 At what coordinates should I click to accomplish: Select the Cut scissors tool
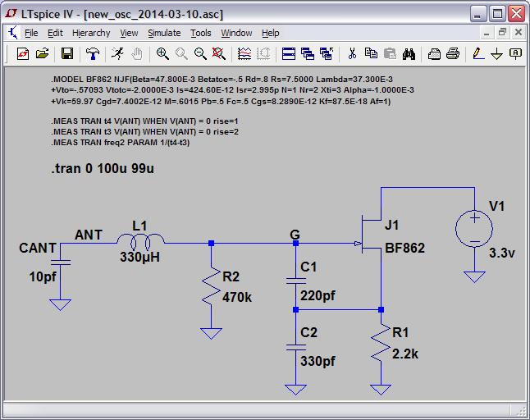352,53
